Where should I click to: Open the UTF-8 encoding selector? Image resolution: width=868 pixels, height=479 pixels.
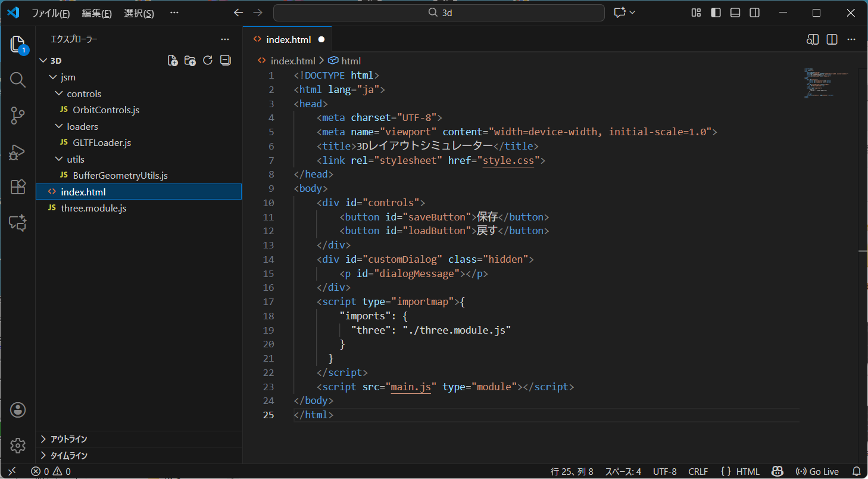pos(664,471)
